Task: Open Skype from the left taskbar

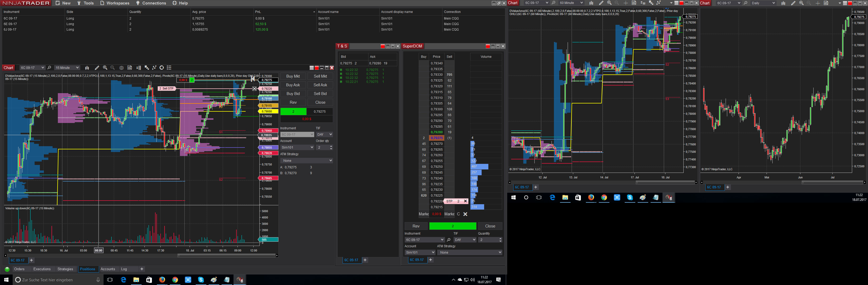Action: pyautogui.click(x=201, y=280)
